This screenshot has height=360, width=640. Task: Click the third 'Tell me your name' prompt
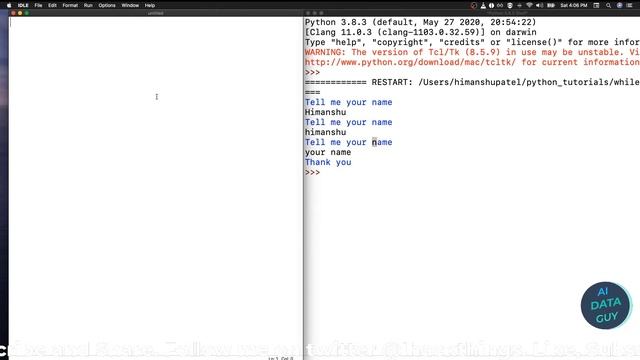(x=348, y=142)
